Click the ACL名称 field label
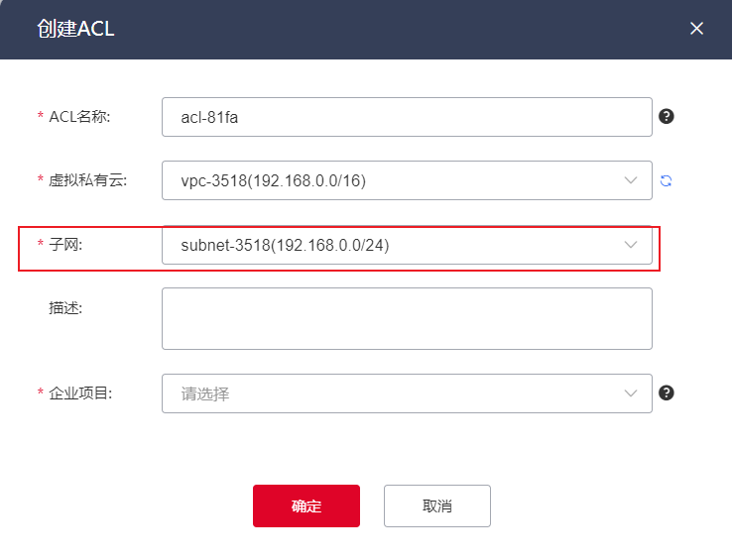The height and width of the screenshot is (560, 732). click(79, 117)
